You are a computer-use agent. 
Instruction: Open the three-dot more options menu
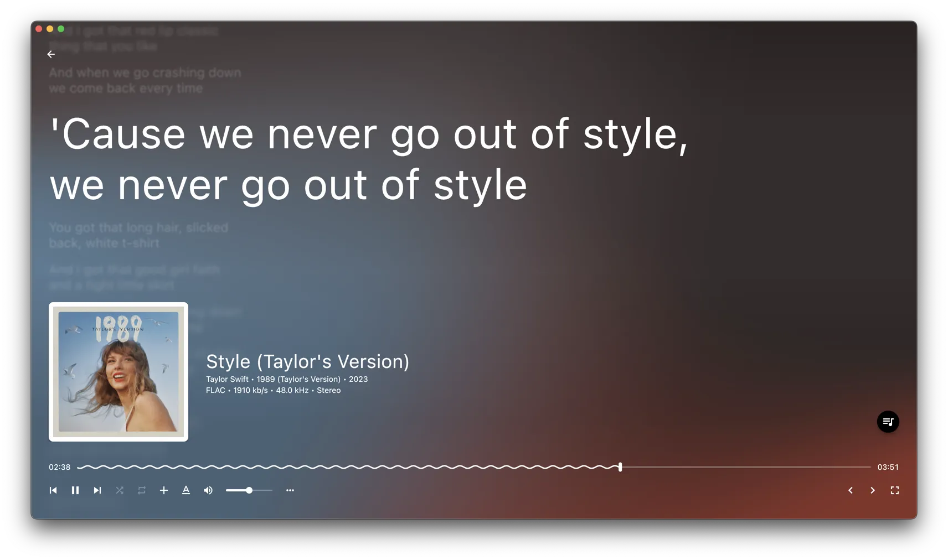coord(290,490)
